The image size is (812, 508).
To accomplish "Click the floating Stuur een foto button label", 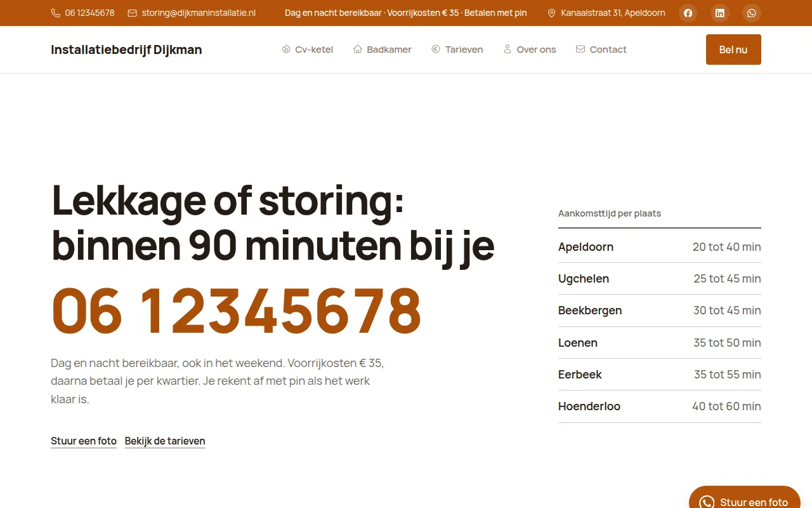I will [x=754, y=502].
